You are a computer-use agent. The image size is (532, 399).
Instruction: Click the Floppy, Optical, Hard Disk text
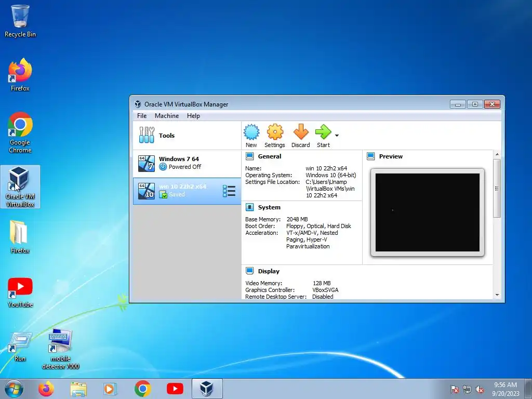click(318, 226)
